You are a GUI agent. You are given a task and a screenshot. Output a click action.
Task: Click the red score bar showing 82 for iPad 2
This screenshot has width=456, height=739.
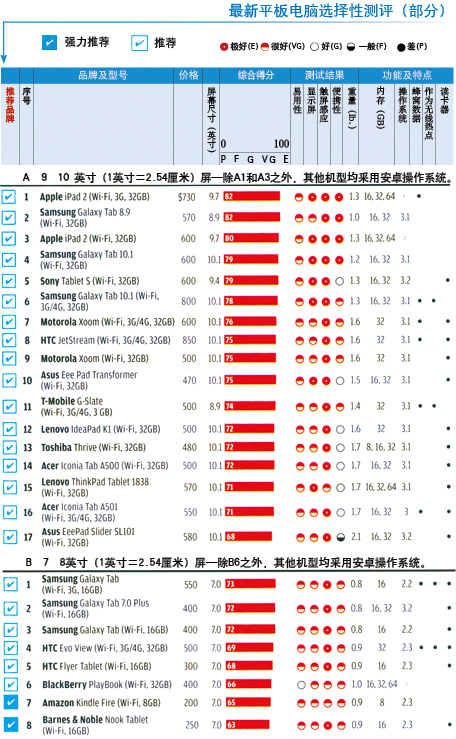tap(252, 196)
